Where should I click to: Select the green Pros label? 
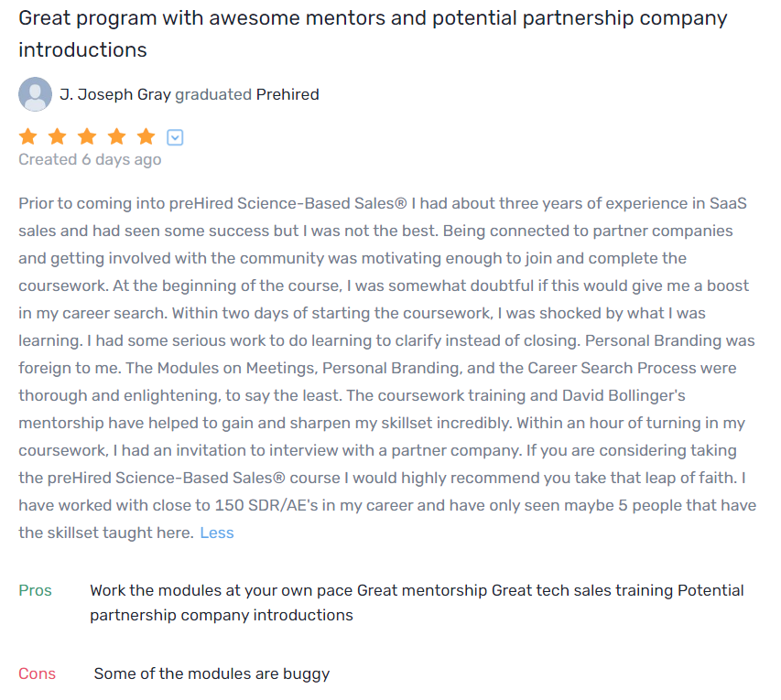[36, 590]
